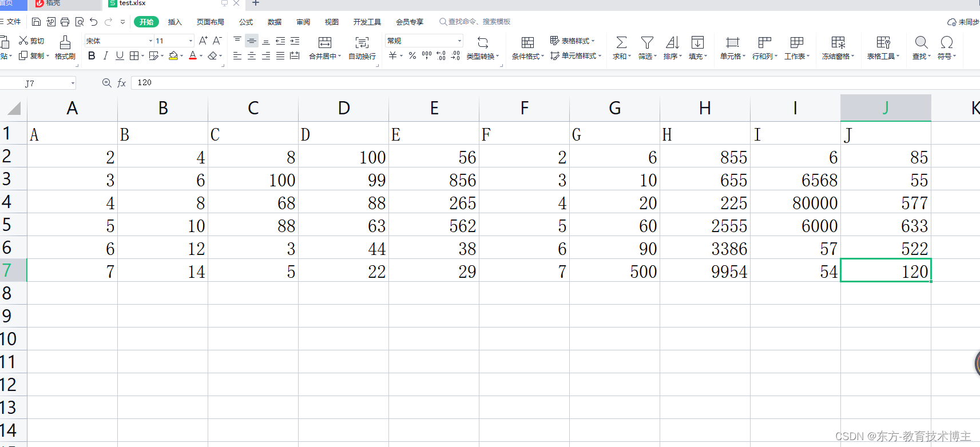Click the increase font size A+ icon
Image resolution: width=980 pixels, height=447 pixels.
(x=203, y=41)
